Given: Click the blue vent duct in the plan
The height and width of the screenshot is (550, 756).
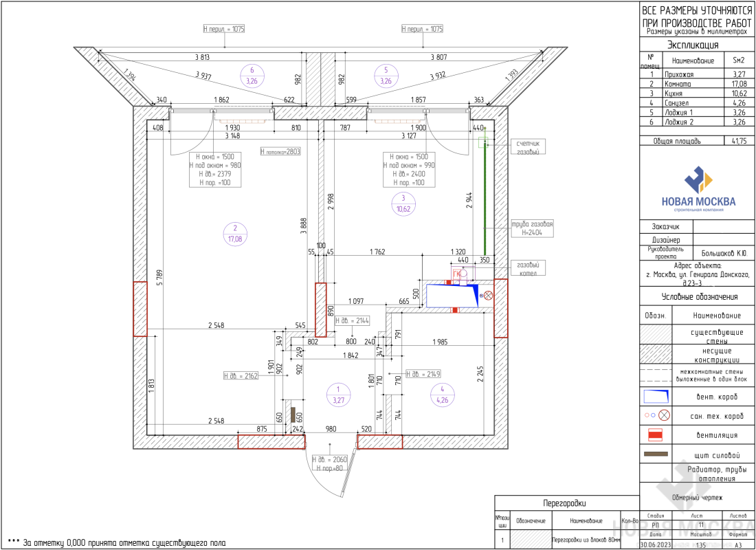Looking at the screenshot, I should coord(452,296).
